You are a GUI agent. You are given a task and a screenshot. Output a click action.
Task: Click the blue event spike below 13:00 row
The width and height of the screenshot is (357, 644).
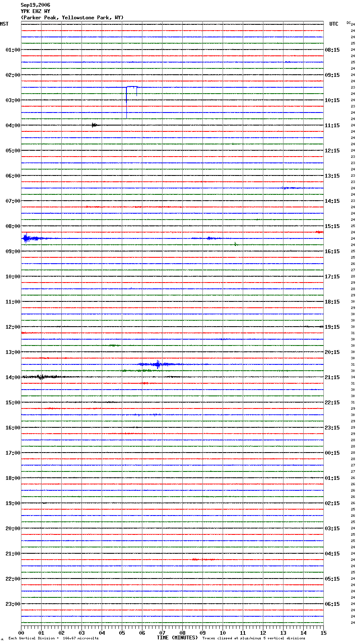[157, 364]
